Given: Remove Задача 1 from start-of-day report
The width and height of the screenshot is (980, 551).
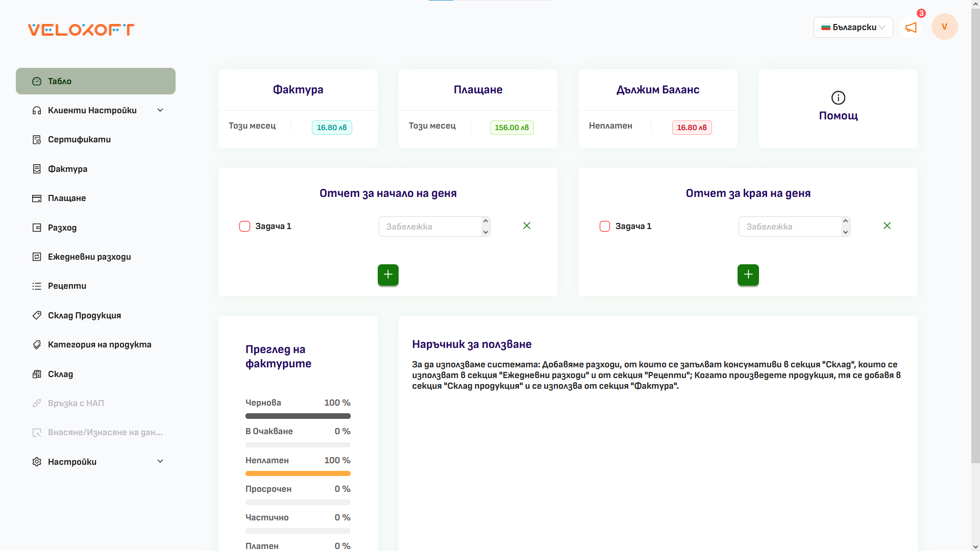Looking at the screenshot, I should 527,226.
